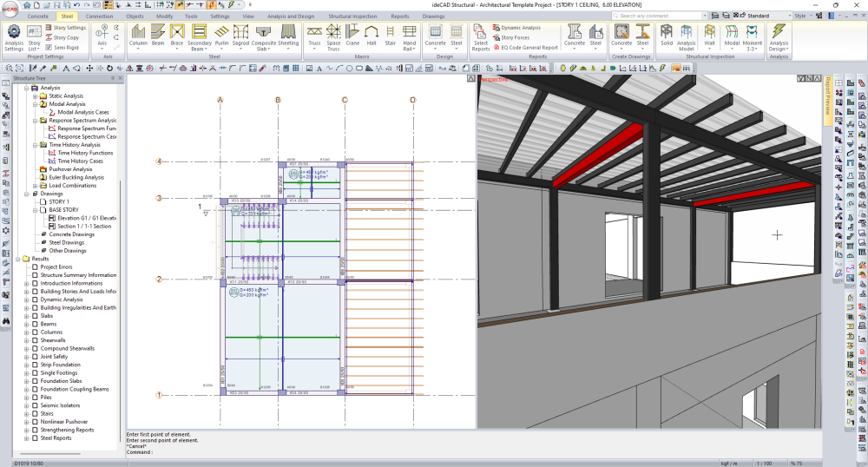Viewport: 868px width, 467px height.
Task: Expand the Static Analysis tree node
Action: click(x=35, y=95)
